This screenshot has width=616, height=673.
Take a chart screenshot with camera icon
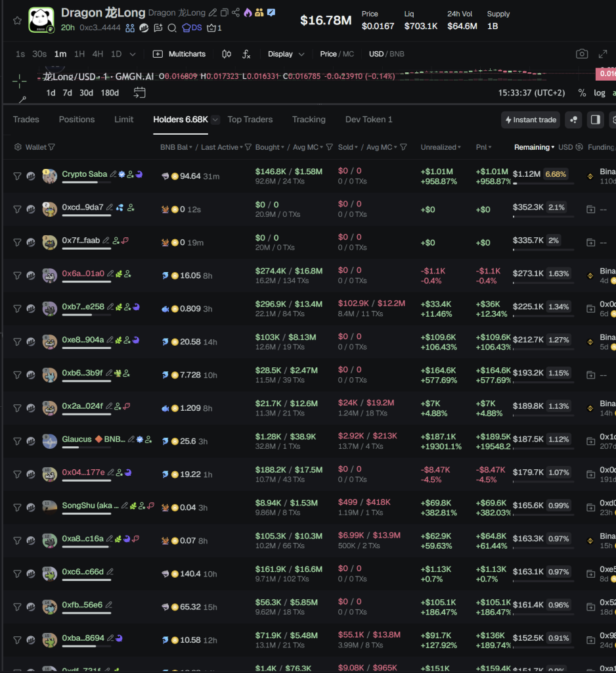click(581, 54)
